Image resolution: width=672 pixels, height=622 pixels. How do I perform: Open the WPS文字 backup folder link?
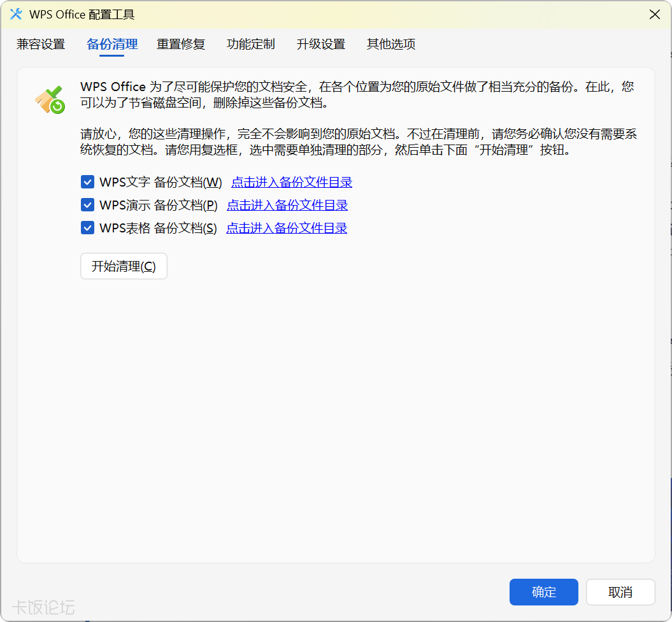[x=292, y=182]
